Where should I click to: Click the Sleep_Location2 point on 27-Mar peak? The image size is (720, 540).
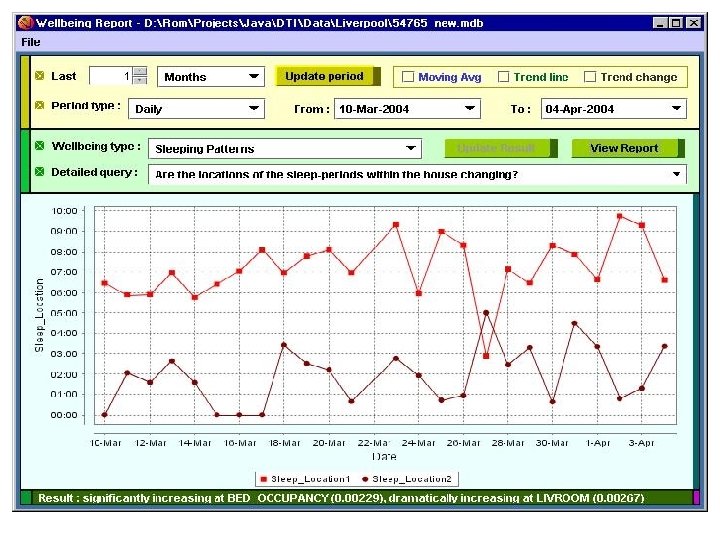click(486, 313)
